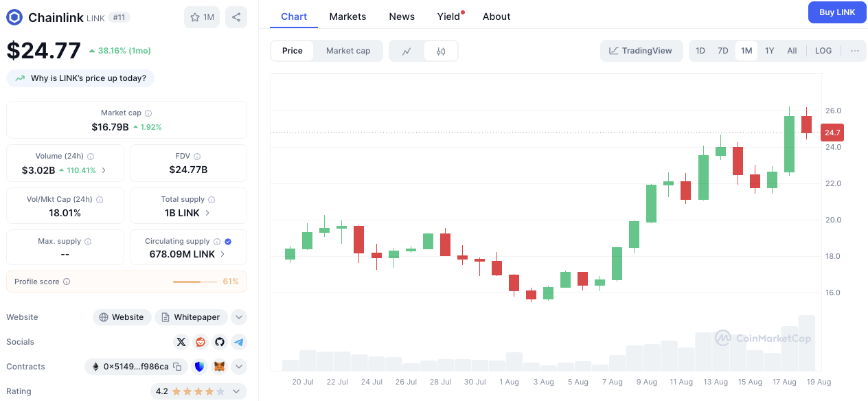Open the X (Twitter) social link
The height and width of the screenshot is (401, 868).
[x=181, y=342]
